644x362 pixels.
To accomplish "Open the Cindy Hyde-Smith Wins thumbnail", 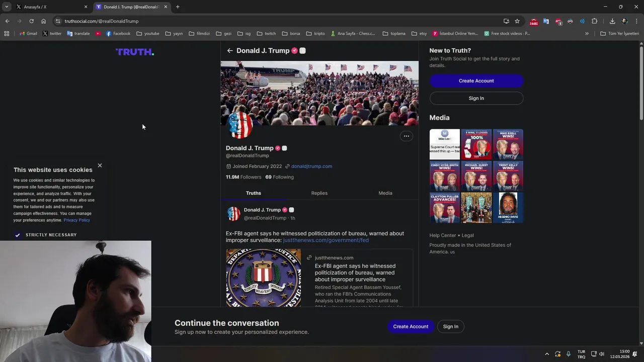I will click(445, 176).
